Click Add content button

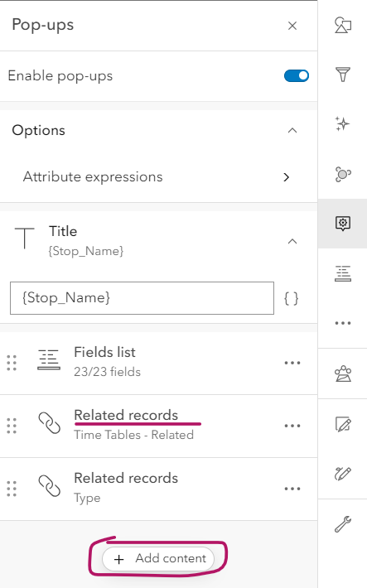tap(158, 559)
